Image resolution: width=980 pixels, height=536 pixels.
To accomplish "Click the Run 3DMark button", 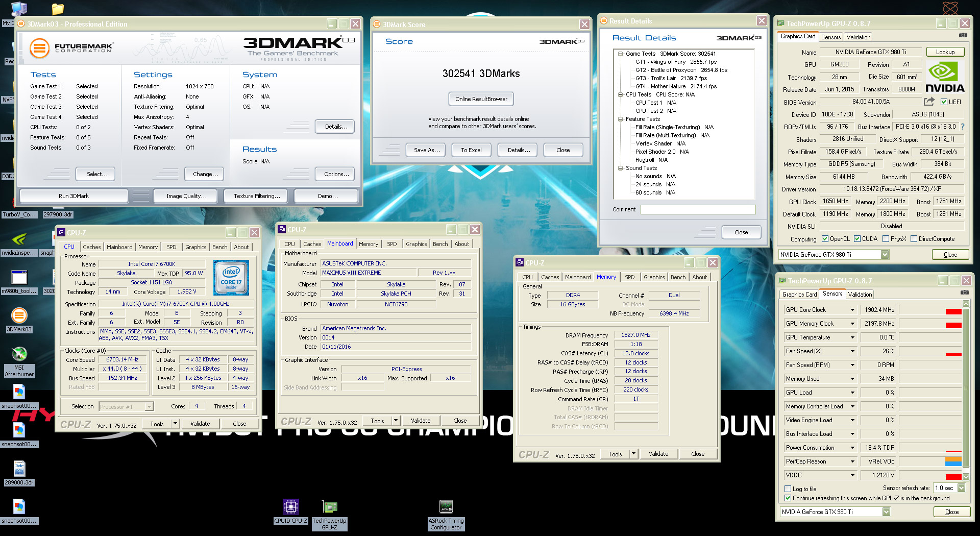I will pos(73,196).
